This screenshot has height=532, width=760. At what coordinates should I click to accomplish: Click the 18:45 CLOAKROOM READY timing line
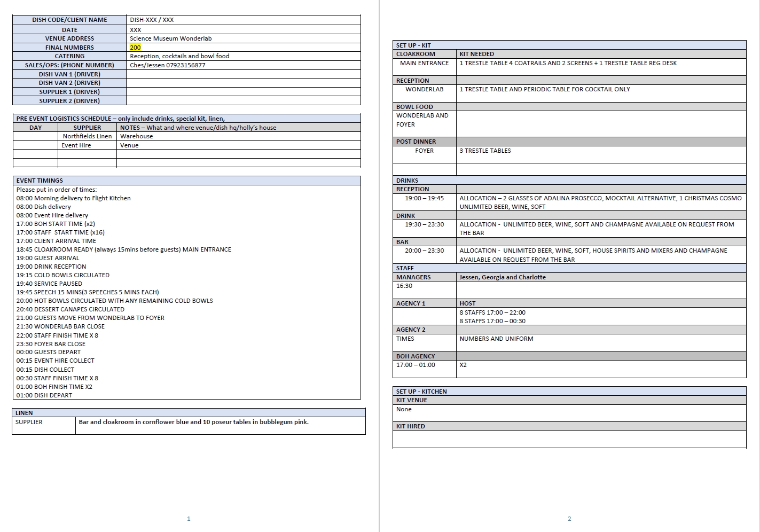pos(123,249)
